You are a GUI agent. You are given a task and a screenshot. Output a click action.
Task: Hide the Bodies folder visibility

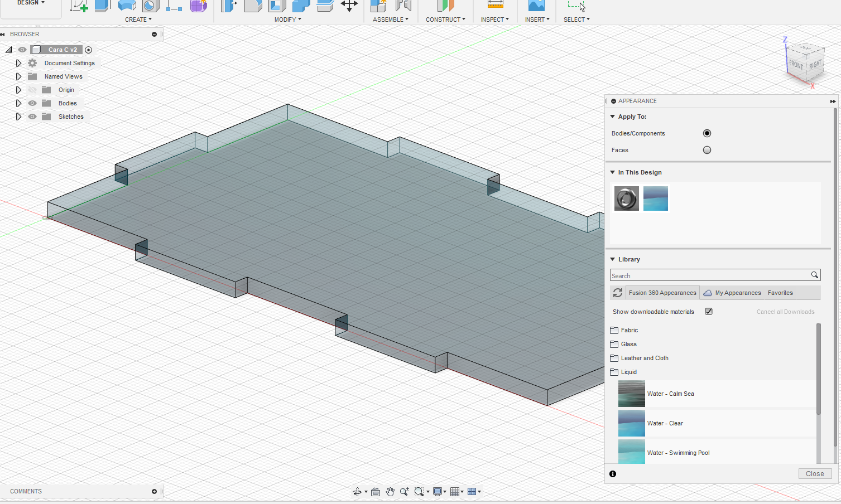tap(32, 103)
